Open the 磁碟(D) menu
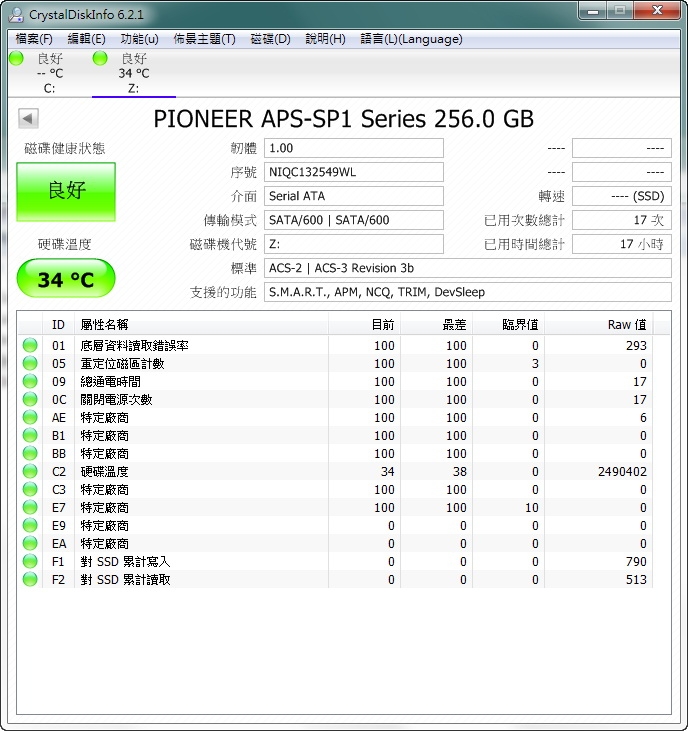The width and height of the screenshot is (688, 731). click(270, 39)
